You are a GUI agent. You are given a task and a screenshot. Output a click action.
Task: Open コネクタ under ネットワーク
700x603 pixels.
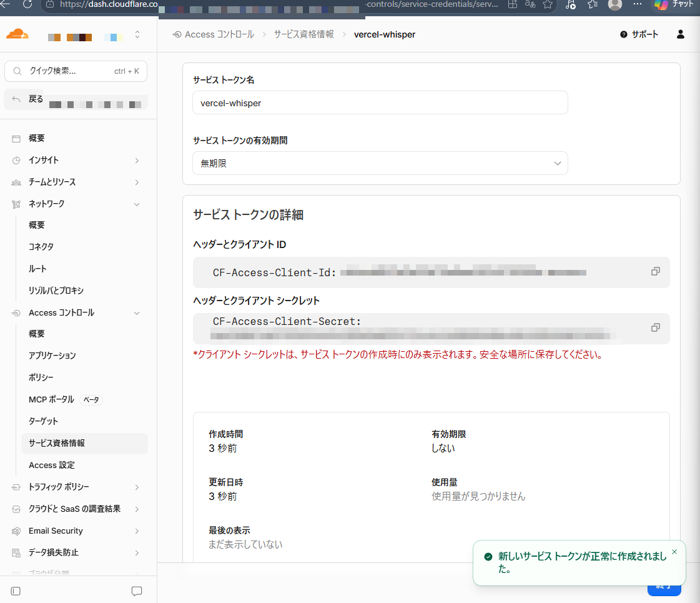pos(41,247)
